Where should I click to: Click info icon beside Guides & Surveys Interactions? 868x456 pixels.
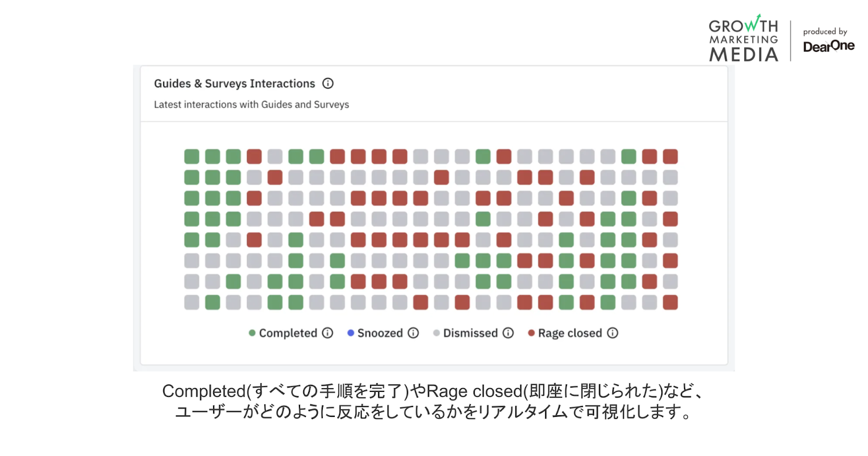pyautogui.click(x=328, y=84)
